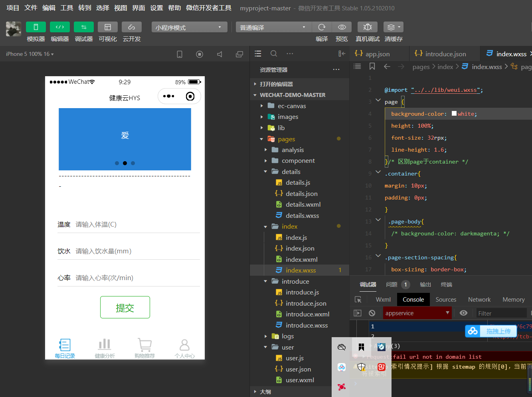Open the 设置 menu
The image size is (532, 397).
pyautogui.click(x=156, y=8)
